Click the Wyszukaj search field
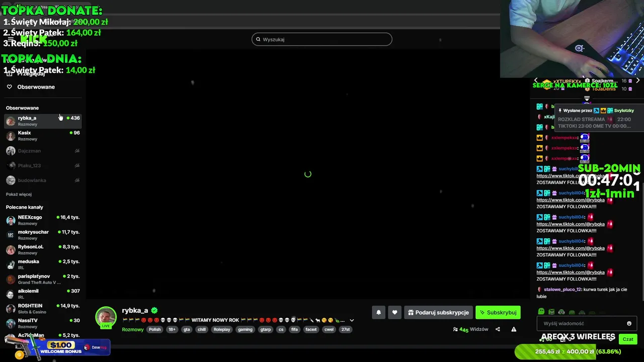The height and width of the screenshot is (362, 644). point(322,39)
